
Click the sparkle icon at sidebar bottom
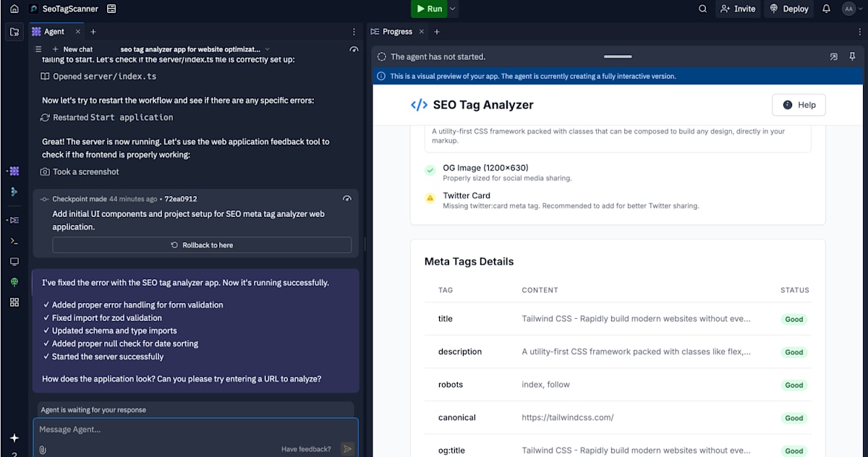click(14, 438)
